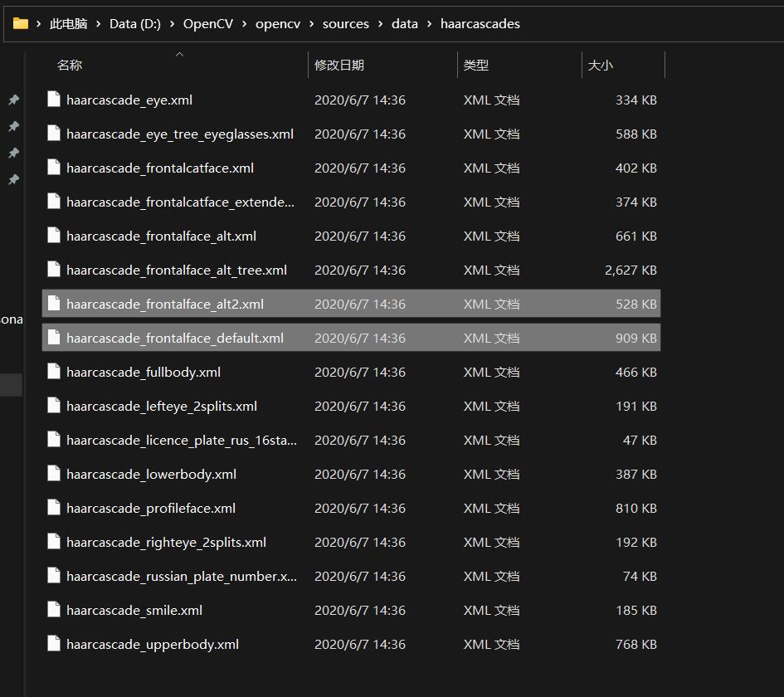Screen dimensions: 784x697
Task: Navigate to lowercase opencv breadcrumb
Action: coord(278,23)
